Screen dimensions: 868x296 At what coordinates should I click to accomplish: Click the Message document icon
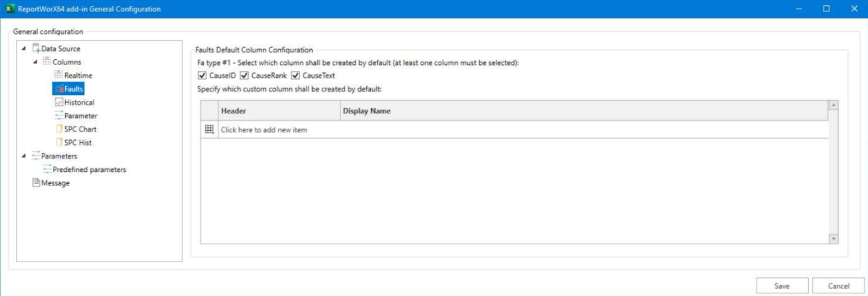[x=36, y=183]
